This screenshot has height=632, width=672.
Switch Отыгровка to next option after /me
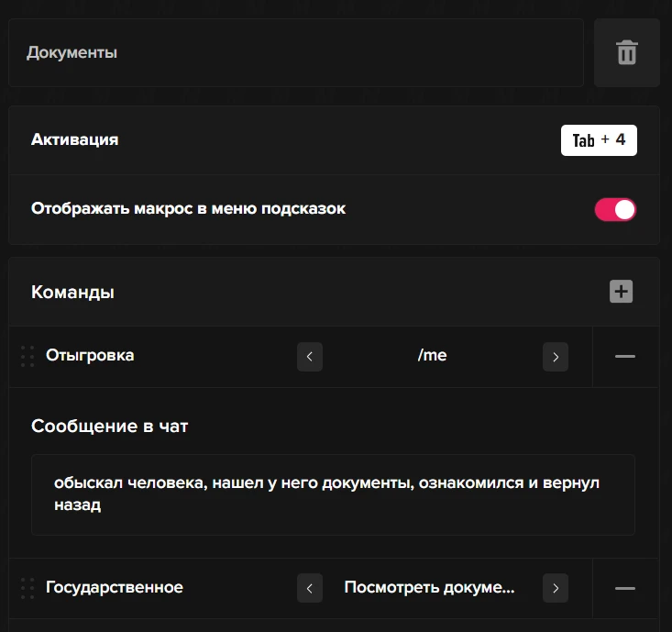(556, 356)
